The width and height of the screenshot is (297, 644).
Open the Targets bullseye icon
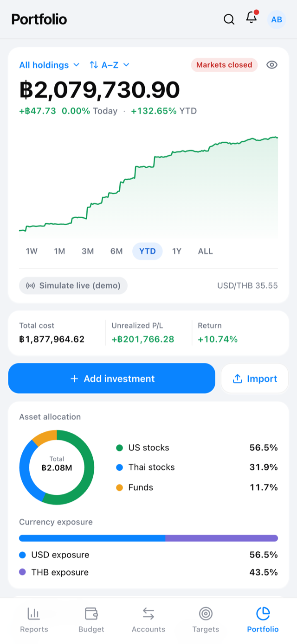pyautogui.click(x=206, y=614)
